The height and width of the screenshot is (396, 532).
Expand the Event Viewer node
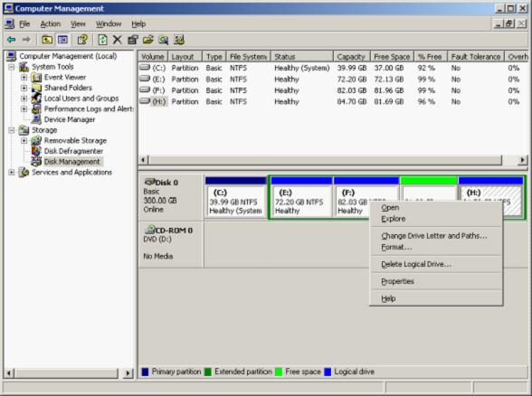pos(24,78)
